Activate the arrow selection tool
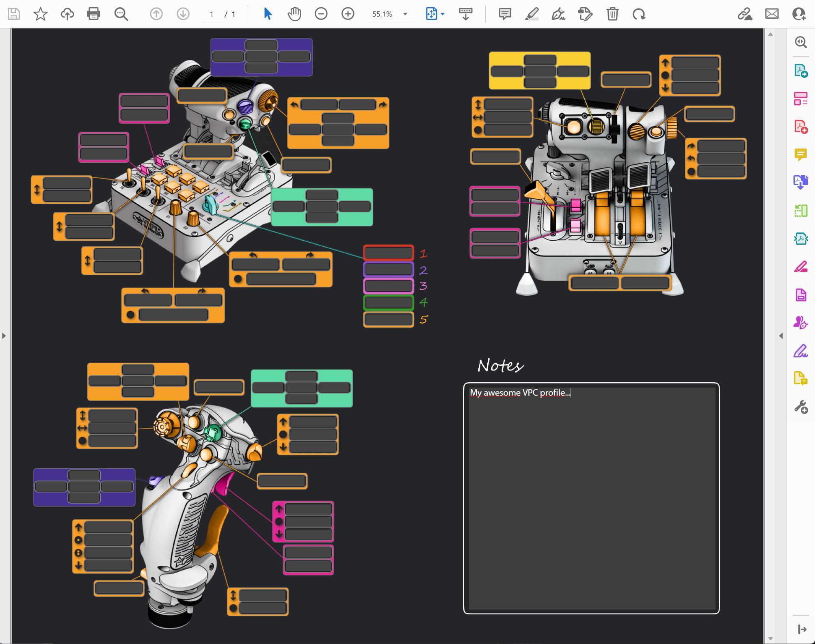Viewport: 815px width, 644px height. point(267,14)
